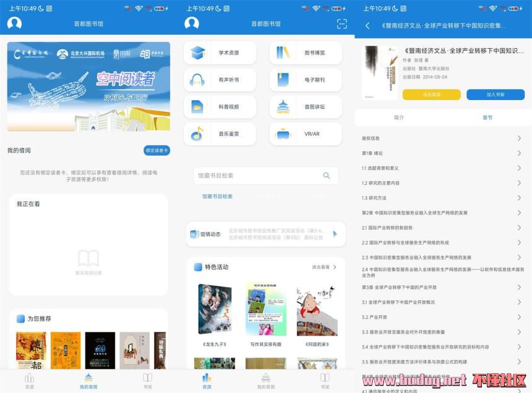This screenshot has height=393, width=532.
Task: Go back from book detail page
Action: coord(367,25)
